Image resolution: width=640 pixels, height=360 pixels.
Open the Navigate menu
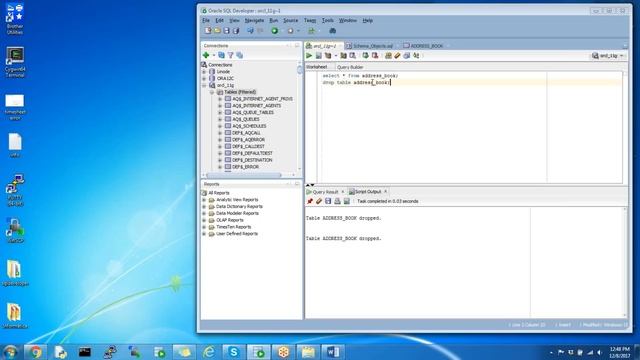[254, 20]
